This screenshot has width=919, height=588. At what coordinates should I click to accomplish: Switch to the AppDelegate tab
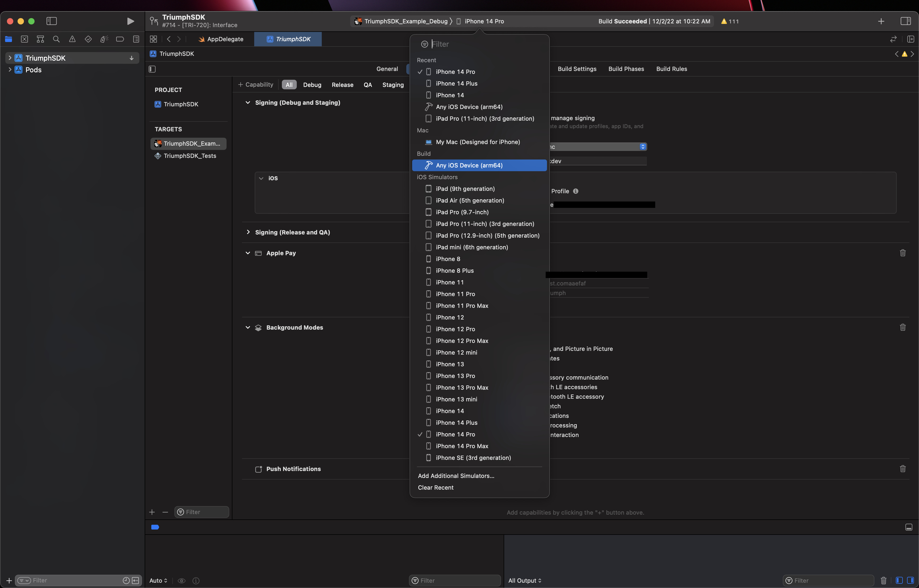coord(221,39)
